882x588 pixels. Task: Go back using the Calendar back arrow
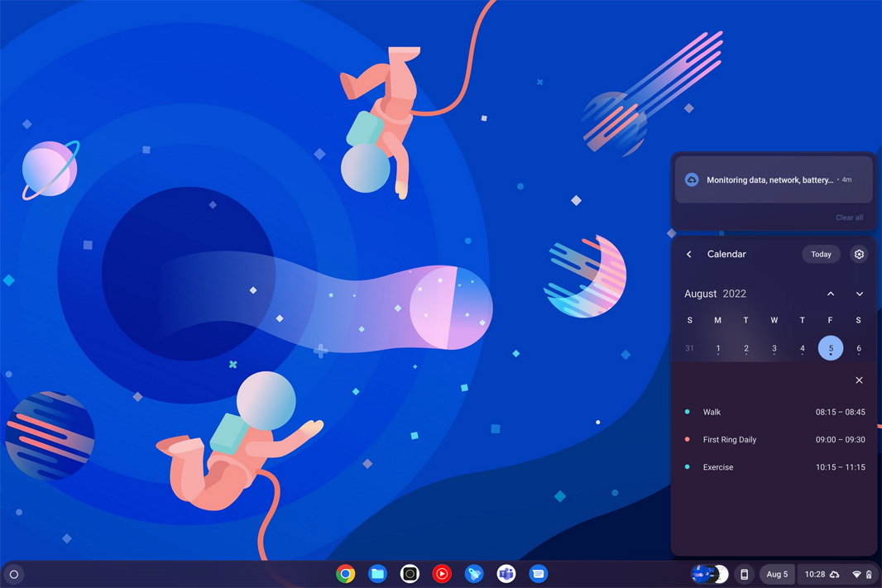point(689,255)
